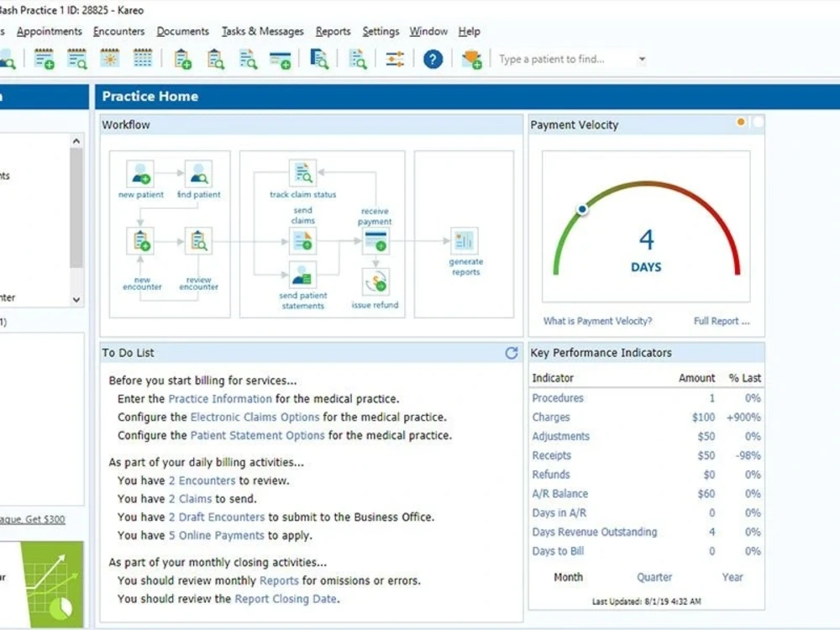Click the track claim status workflow icon
Image resolution: width=840 pixels, height=630 pixels.
[302, 174]
